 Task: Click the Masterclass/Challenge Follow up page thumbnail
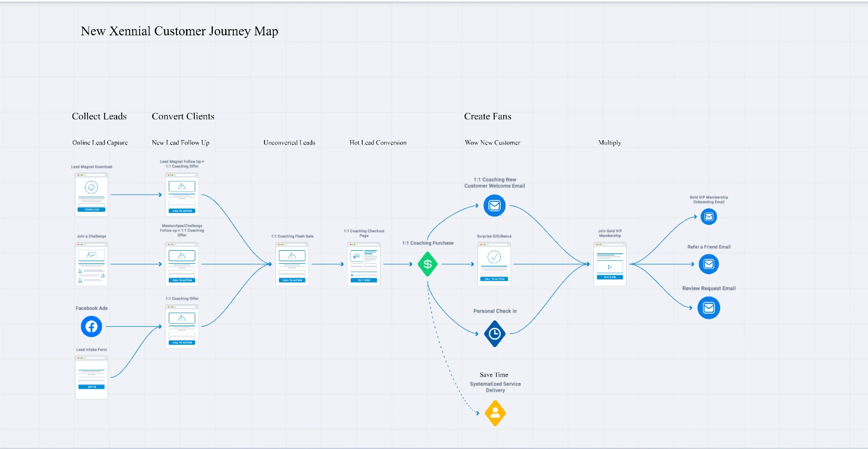click(x=182, y=264)
